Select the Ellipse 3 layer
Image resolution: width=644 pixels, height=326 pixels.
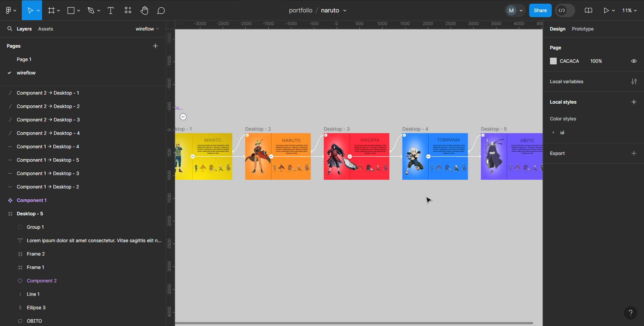click(36, 308)
